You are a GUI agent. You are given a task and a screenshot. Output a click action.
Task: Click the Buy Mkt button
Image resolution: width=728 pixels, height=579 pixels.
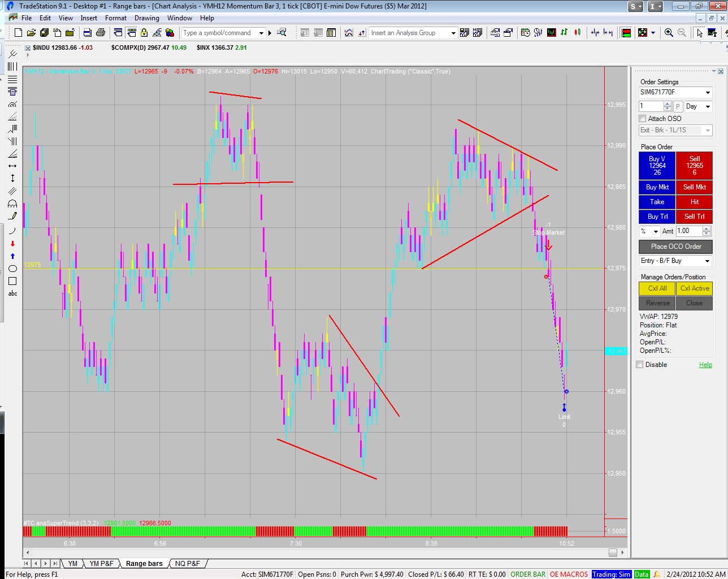pyautogui.click(x=657, y=187)
